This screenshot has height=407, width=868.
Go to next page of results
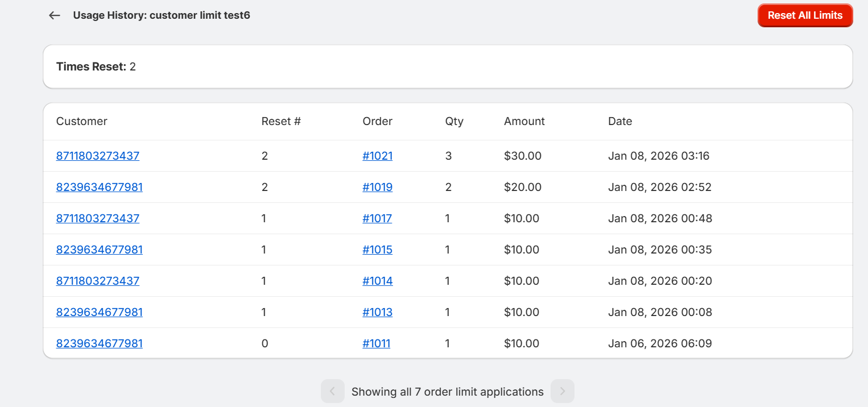pos(563,392)
